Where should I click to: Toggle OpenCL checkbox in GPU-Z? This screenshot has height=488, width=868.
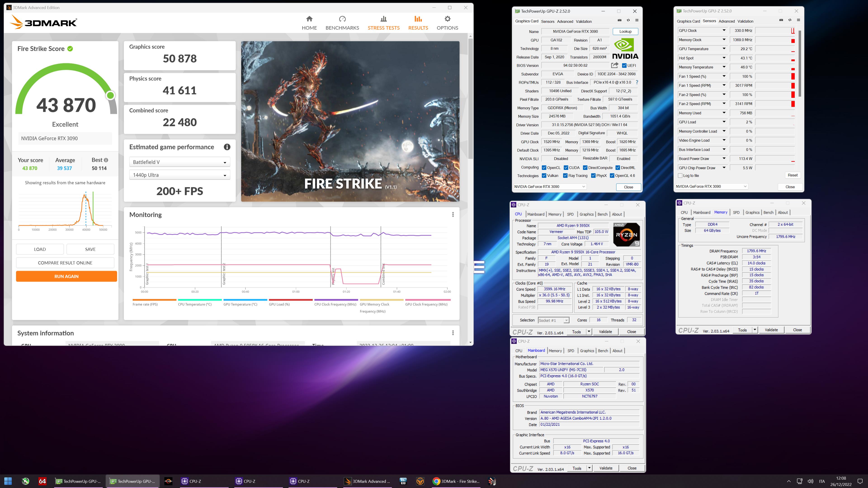pos(544,168)
